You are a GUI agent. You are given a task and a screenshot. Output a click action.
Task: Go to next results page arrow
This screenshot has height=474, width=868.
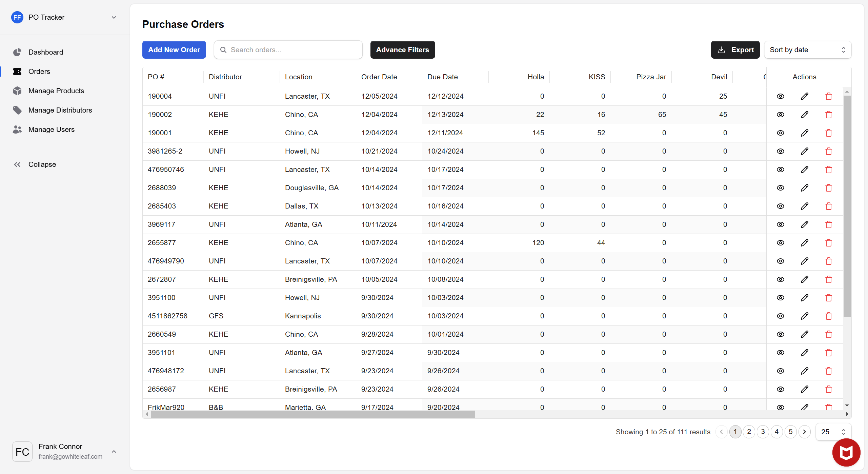click(804, 432)
